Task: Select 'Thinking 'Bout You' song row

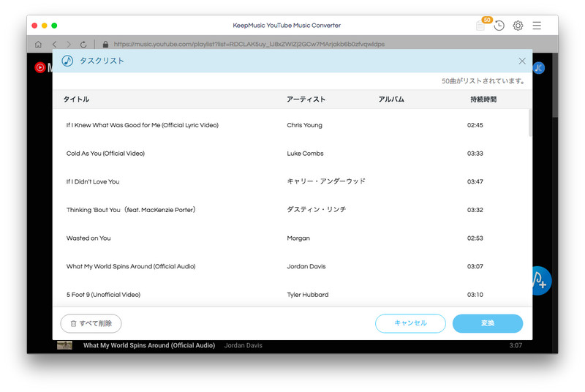Action: click(292, 210)
